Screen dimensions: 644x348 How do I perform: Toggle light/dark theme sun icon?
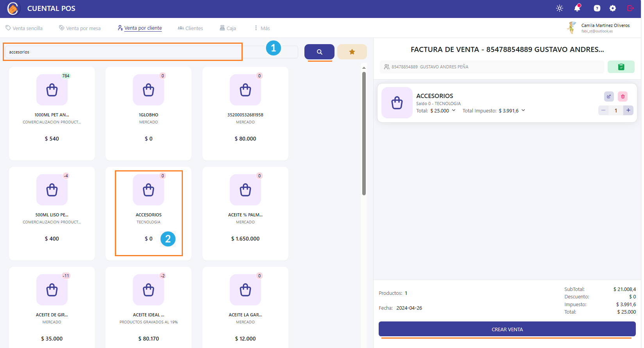(x=560, y=8)
